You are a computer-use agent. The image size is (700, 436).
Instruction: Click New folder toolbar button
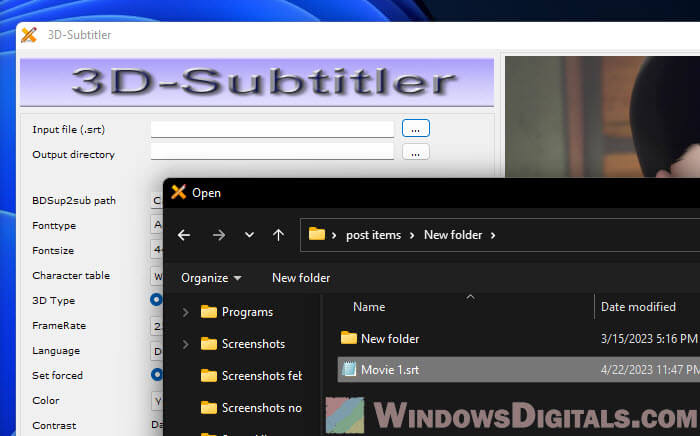(x=301, y=278)
